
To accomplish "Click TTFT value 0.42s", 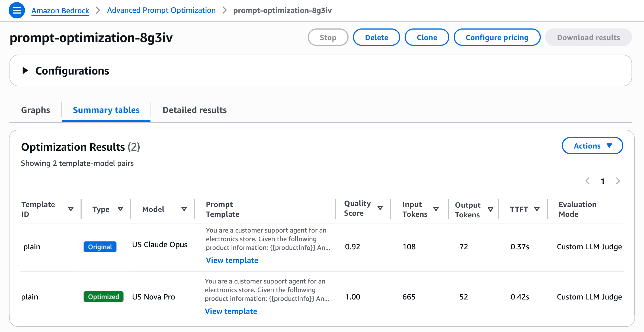I will (520, 297).
